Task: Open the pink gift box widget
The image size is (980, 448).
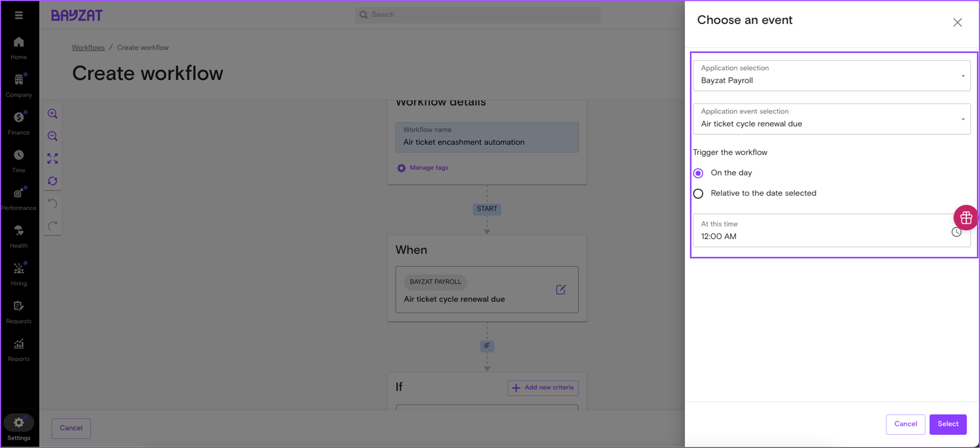Action: click(965, 217)
